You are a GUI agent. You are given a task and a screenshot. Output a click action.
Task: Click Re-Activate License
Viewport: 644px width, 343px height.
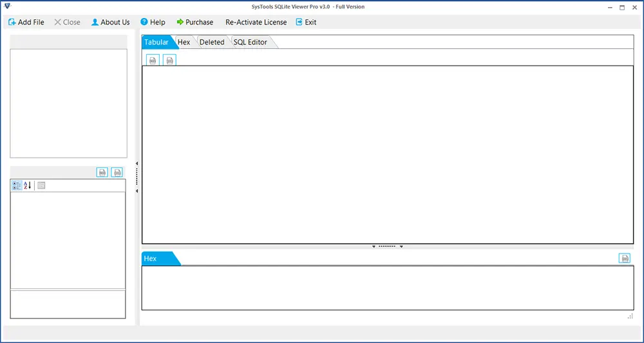coord(256,22)
